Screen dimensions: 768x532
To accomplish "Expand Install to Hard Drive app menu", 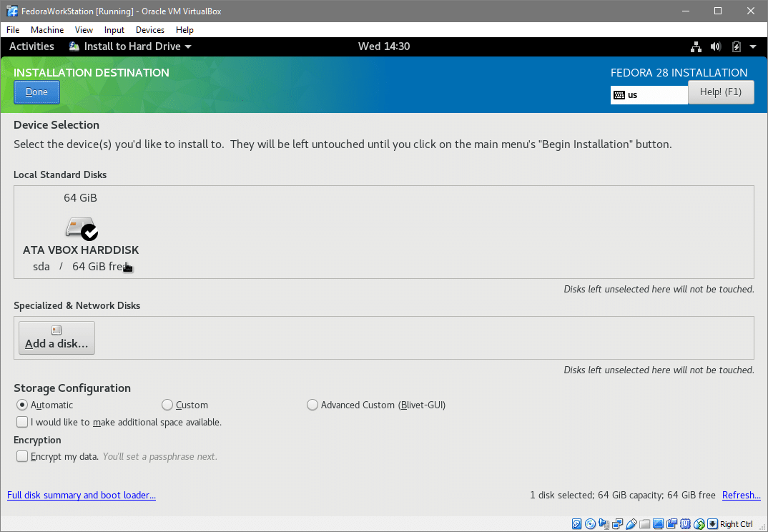I will (130, 46).
